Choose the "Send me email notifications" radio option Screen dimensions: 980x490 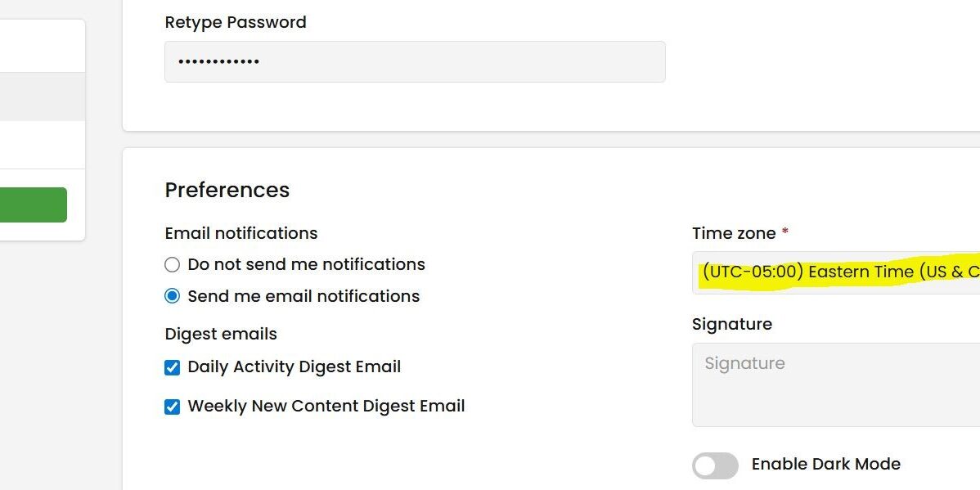[x=172, y=296]
